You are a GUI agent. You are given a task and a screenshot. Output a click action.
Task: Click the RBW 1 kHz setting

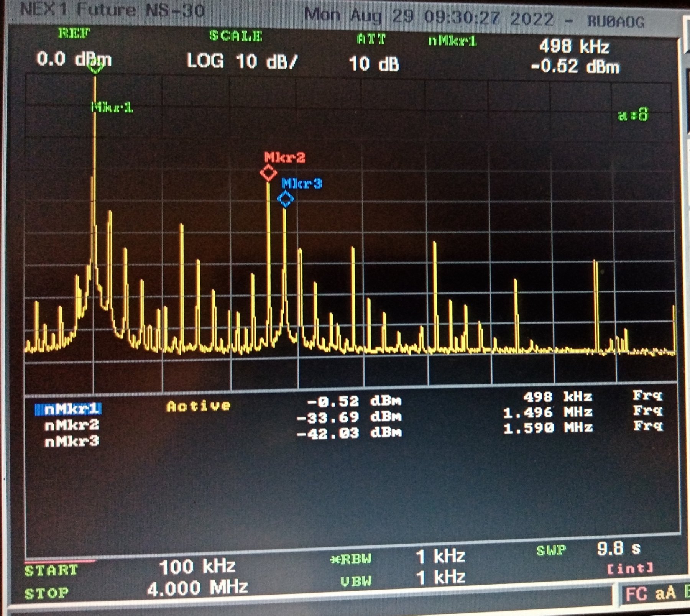[x=440, y=557]
